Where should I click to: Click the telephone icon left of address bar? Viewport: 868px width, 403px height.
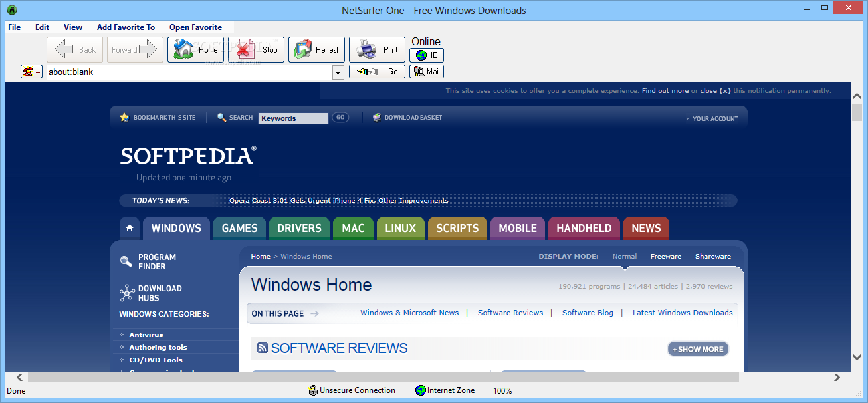(31, 72)
